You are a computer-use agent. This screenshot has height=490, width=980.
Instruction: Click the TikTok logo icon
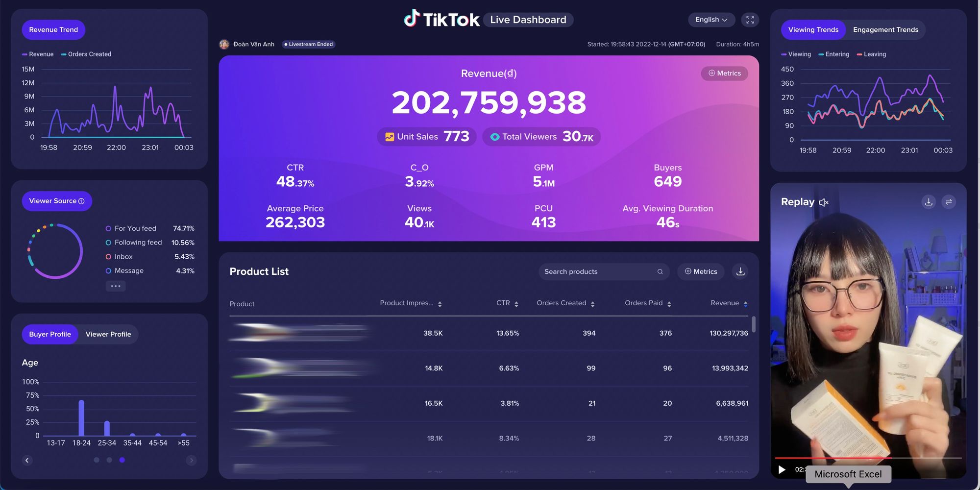click(412, 19)
